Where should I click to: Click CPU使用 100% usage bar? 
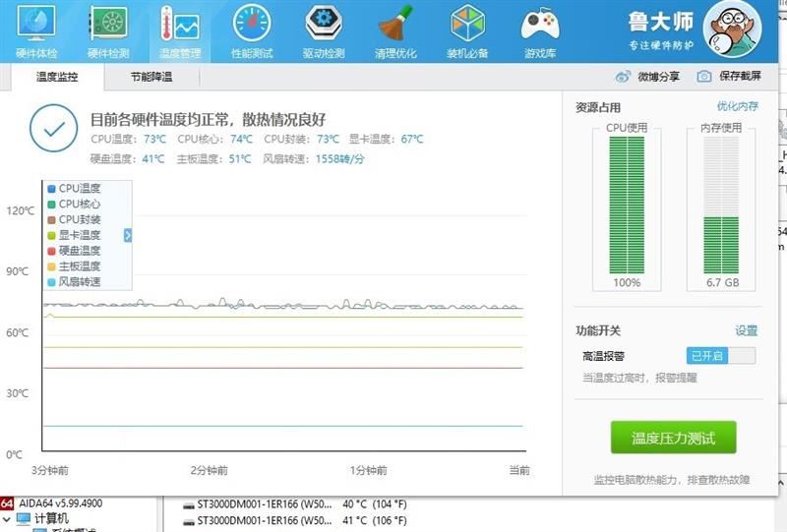pyautogui.click(x=627, y=207)
